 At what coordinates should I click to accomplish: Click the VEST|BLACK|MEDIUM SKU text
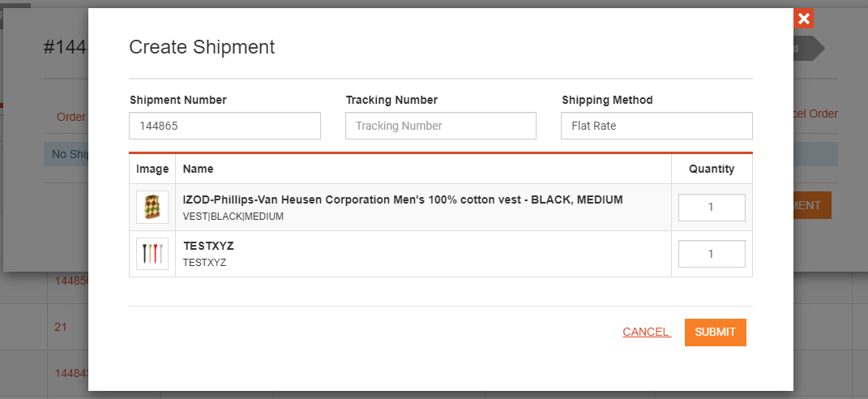(x=233, y=217)
